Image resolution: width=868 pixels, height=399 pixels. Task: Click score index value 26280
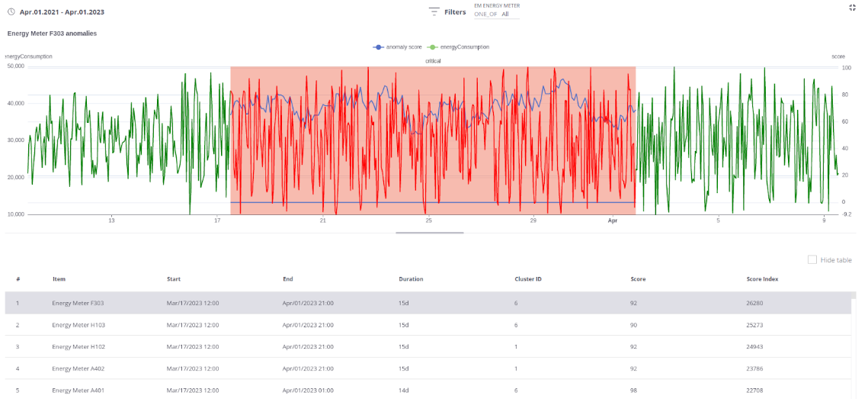tap(754, 303)
